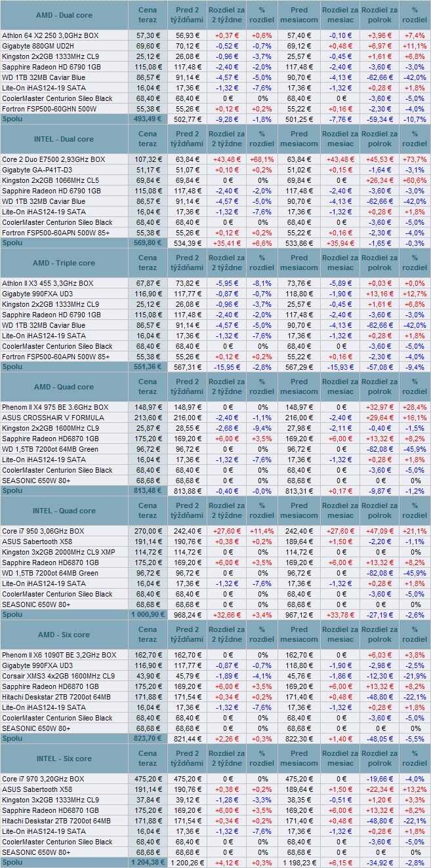431x868 pixels.
Task: Click the +11,1% half-year difference cell
Action: [415, 46]
